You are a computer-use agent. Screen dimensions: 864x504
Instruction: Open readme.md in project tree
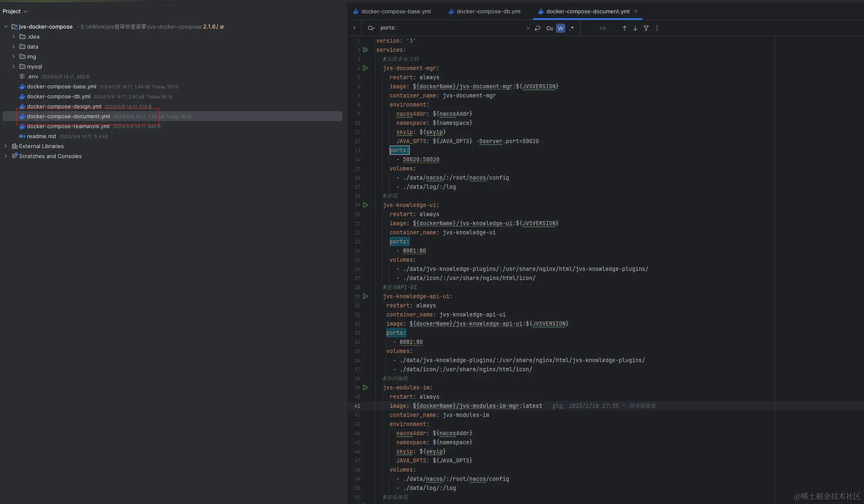(x=41, y=136)
